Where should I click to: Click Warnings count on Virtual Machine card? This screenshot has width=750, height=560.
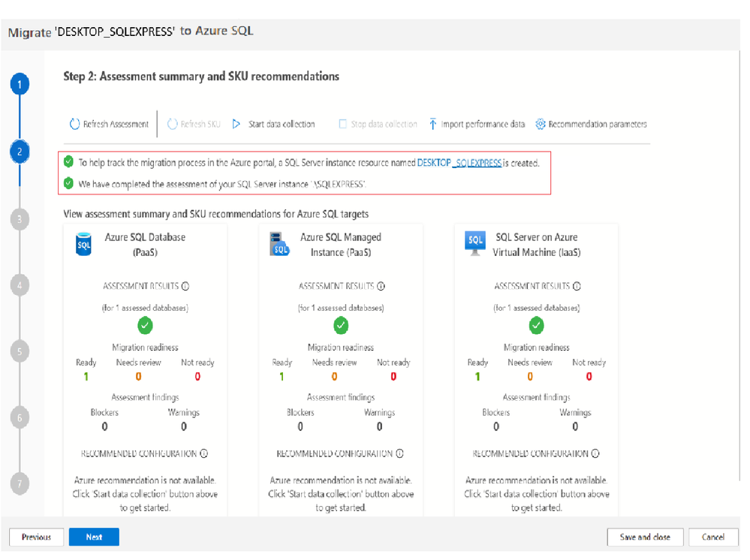coord(575,427)
